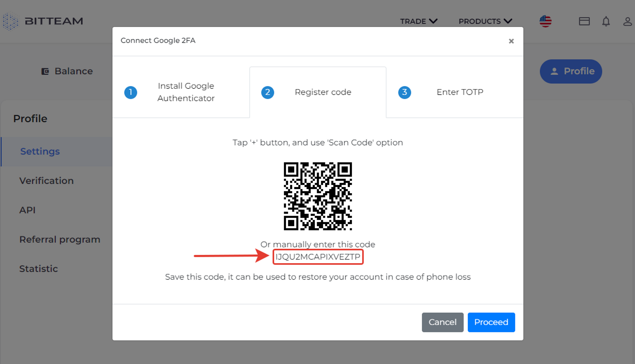Open the TRADE dropdown menu
This screenshot has width=635, height=364.
[418, 21]
